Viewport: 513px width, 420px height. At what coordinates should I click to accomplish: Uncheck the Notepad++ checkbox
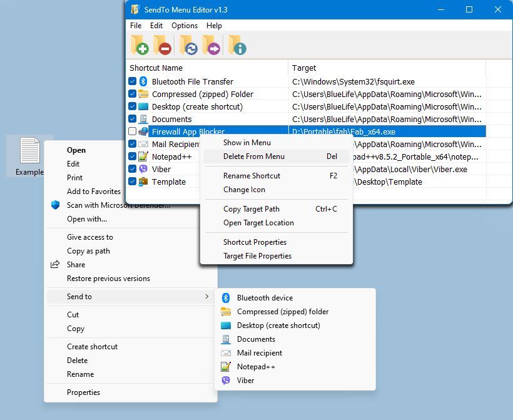coord(132,156)
